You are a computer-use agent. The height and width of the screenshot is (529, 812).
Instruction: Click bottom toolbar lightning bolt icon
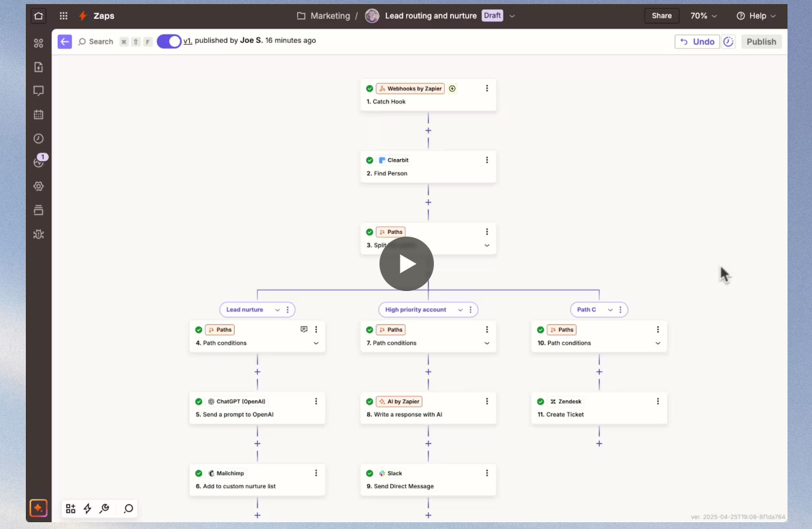click(87, 509)
